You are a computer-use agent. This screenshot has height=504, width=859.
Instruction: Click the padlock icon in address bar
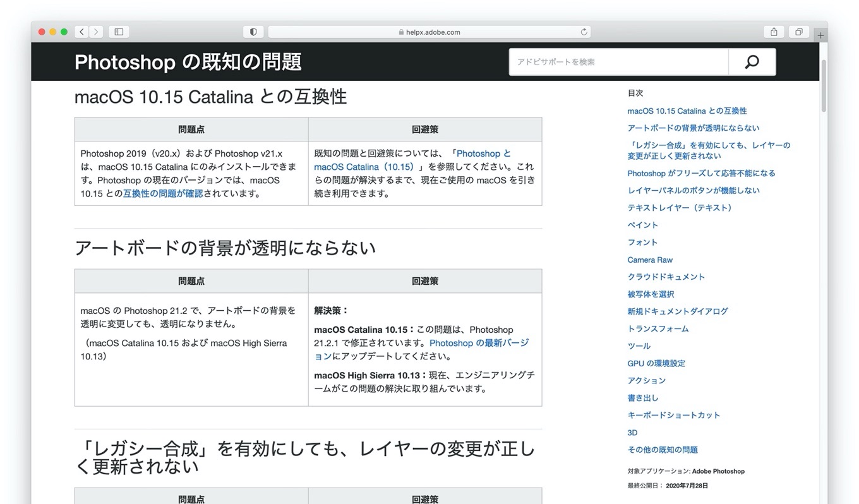pyautogui.click(x=401, y=32)
